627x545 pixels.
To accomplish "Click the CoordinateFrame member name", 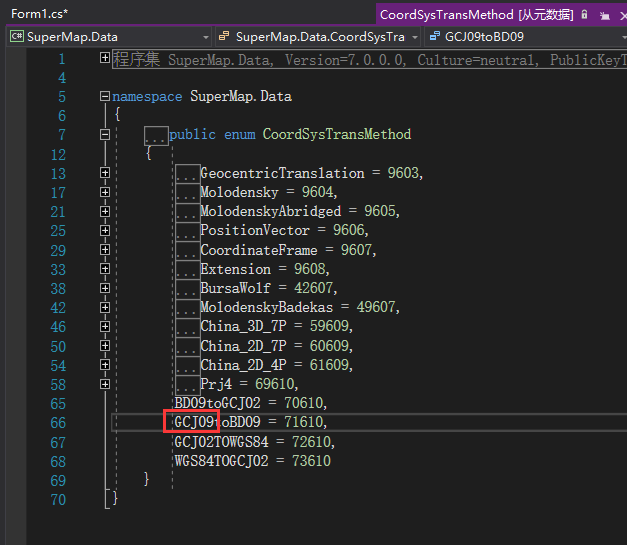I will pyautogui.click(x=259, y=250).
